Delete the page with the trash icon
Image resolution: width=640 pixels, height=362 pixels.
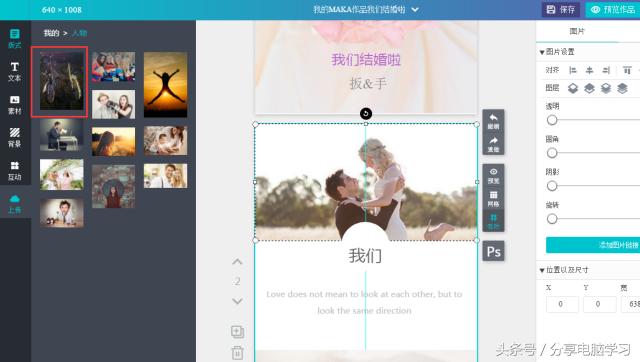coord(237,352)
